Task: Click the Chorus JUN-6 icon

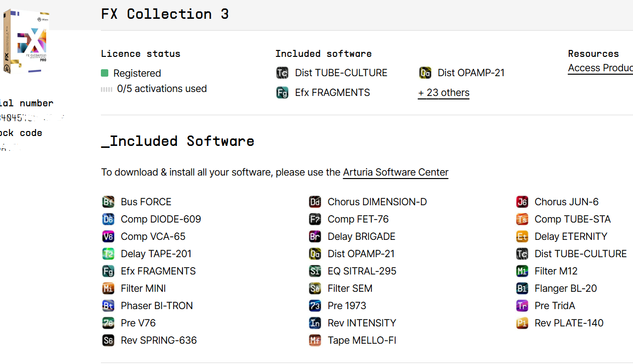Action: (x=522, y=202)
